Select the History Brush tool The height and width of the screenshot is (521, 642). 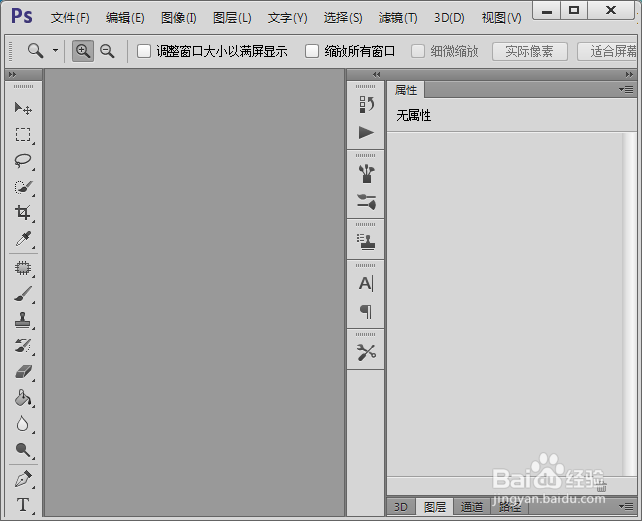tap(23, 346)
